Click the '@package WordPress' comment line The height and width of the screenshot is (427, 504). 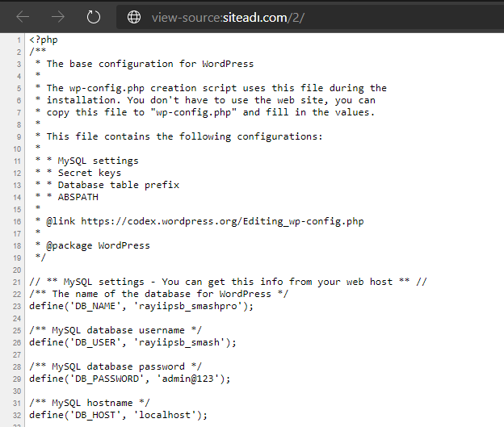tap(98, 245)
